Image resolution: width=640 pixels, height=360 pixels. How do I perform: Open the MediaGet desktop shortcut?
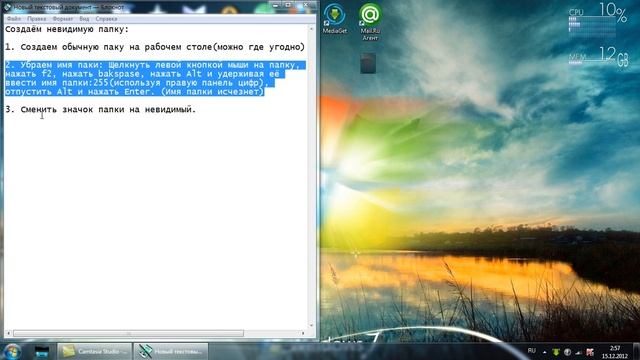pyautogui.click(x=335, y=18)
